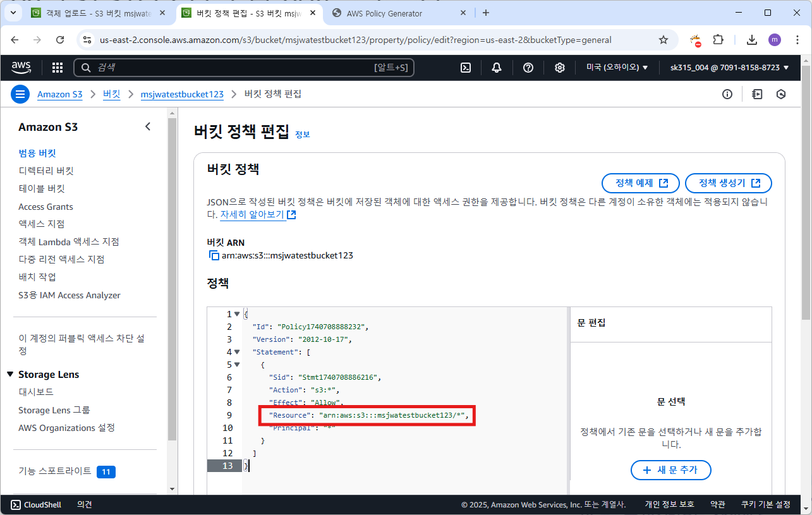
Task: Collapse the Storage Lens section
Action: 10,375
